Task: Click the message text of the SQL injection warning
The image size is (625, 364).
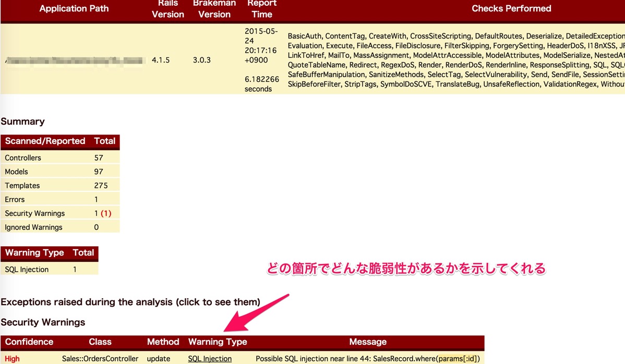Action: pyautogui.click(x=367, y=359)
